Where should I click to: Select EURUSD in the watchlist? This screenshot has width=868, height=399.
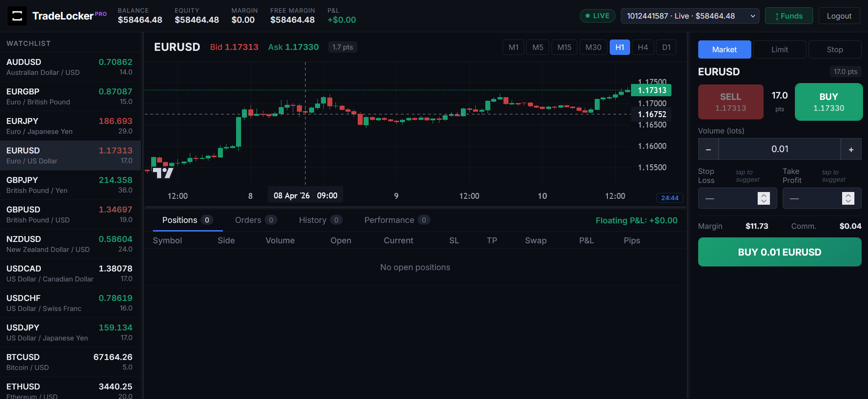[x=70, y=155]
